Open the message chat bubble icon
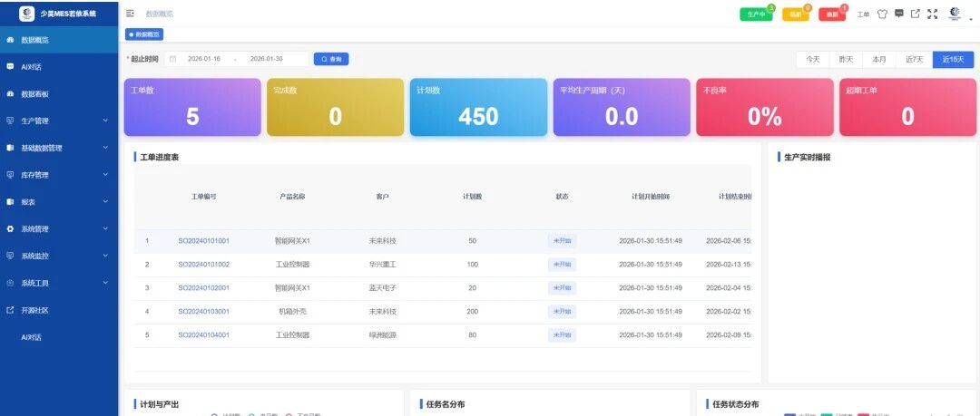This screenshot has height=416, width=980. coord(898,13)
